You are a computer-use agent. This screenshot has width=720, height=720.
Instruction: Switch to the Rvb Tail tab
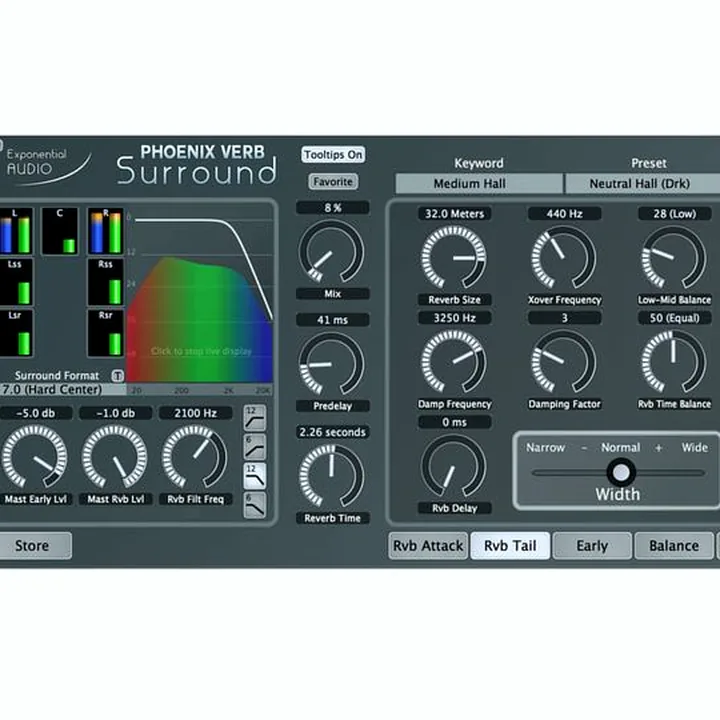[x=510, y=546]
